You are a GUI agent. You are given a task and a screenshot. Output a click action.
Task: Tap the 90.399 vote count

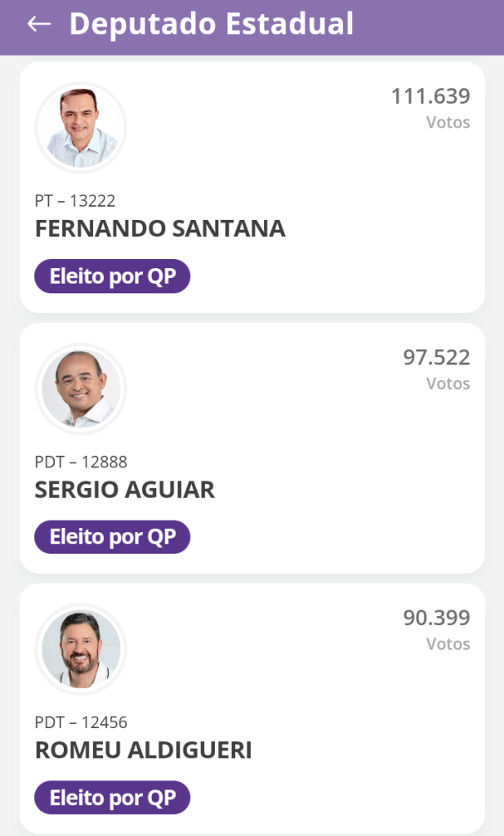pos(436,618)
